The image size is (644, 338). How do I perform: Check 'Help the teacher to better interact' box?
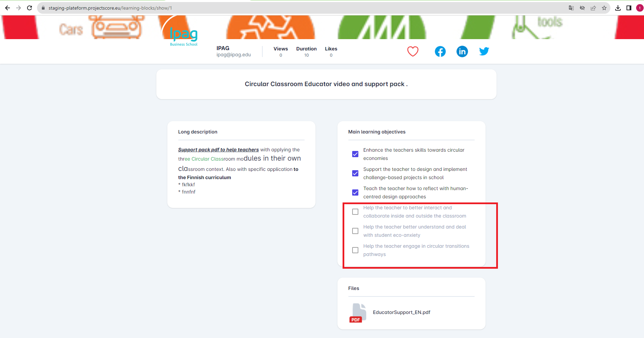click(355, 212)
